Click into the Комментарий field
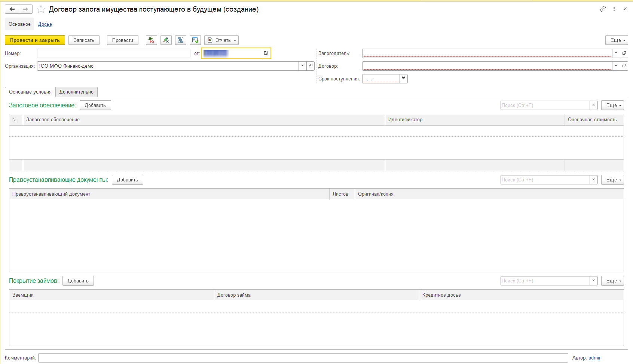 303,358
